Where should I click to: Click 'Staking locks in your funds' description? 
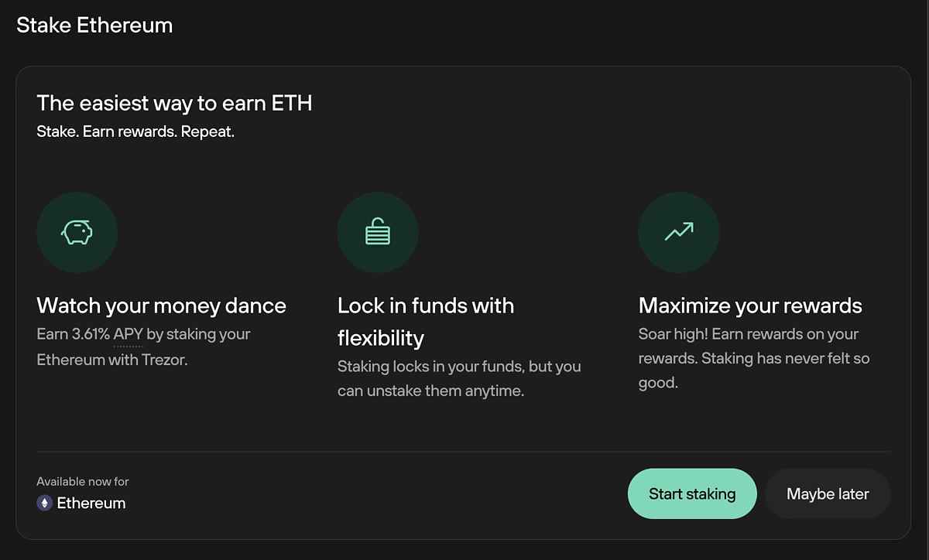pyautogui.click(x=459, y=379)
